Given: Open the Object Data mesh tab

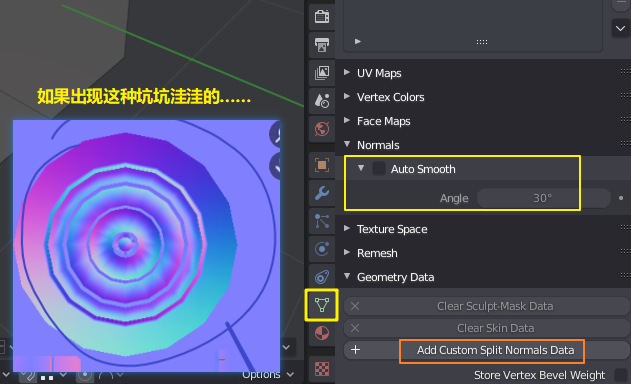Looking at the screenshot, I should click(x=322, y=305).
